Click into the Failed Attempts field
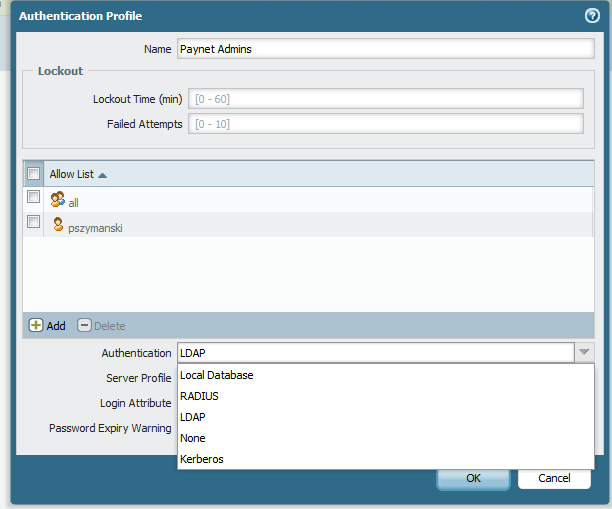612x509 pixels. [386, 124]
